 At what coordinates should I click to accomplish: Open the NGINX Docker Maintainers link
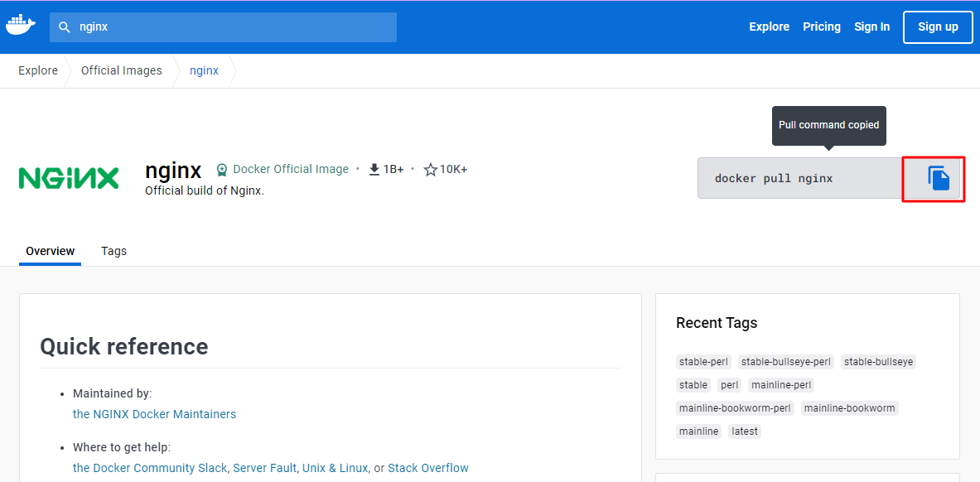[x=154, y=414]
